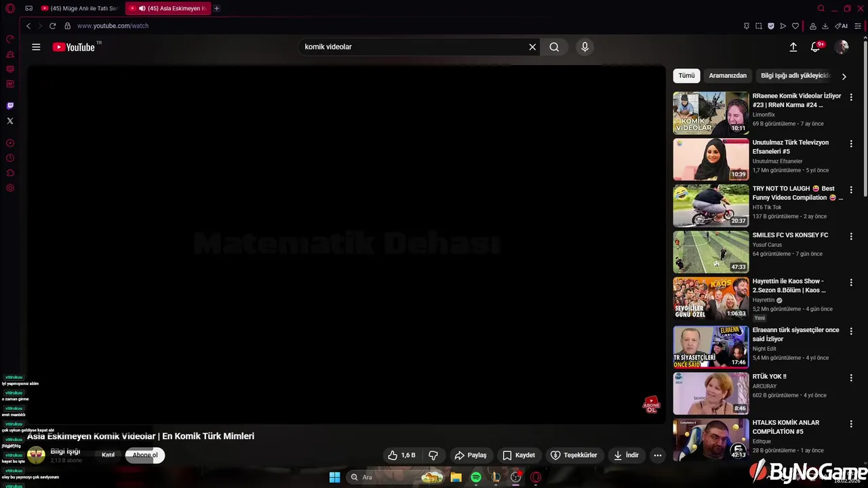The height and width of the screenshot is (488, 868).
Task: Subscribe with the Abone ol button
Action: (144, 455)
